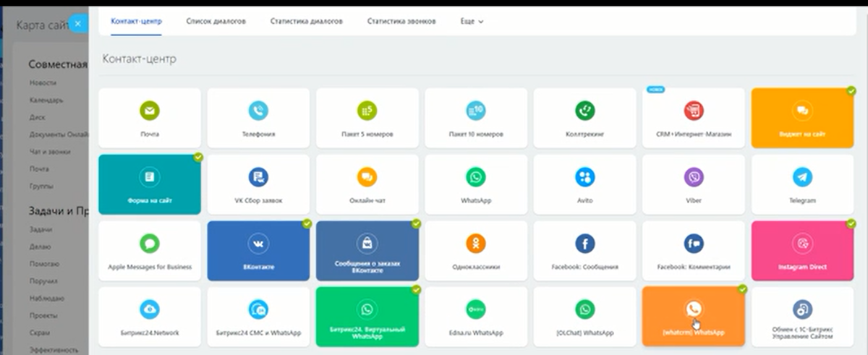
Task: Click the Карта сайта heading
Action: 42,25
